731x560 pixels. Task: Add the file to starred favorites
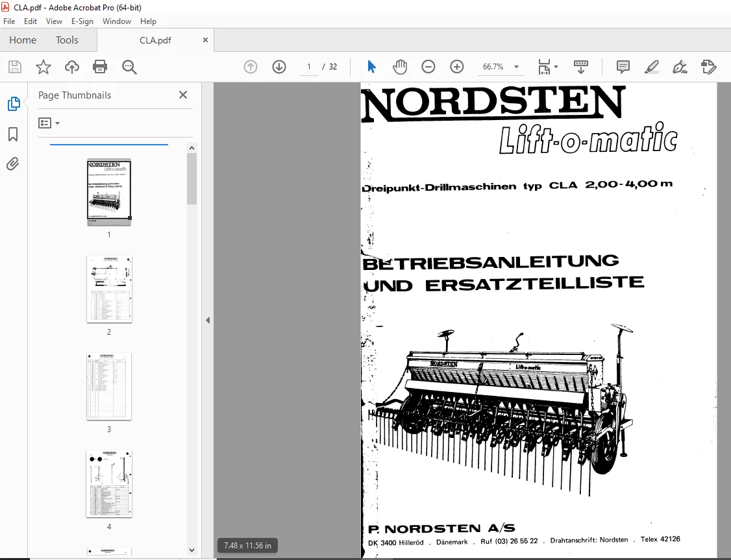pos(43,67)
